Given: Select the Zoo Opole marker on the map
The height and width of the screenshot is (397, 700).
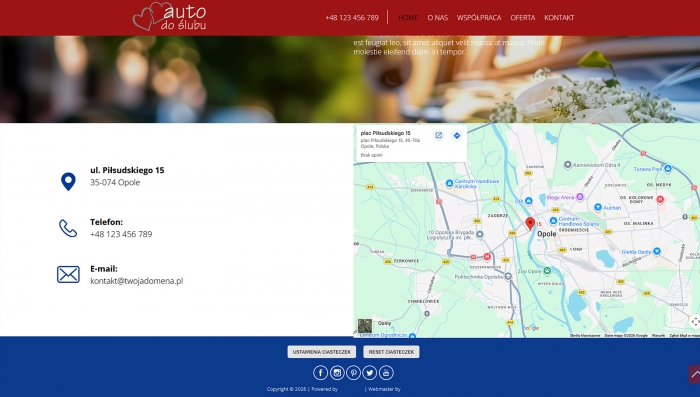Looking at the screenshot, I should [547, 271].
